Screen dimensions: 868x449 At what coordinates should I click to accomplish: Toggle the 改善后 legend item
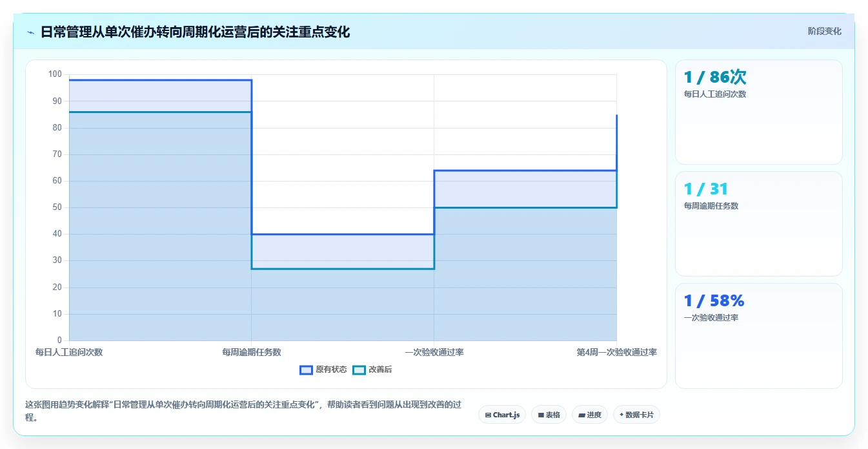tap(372, 370)
